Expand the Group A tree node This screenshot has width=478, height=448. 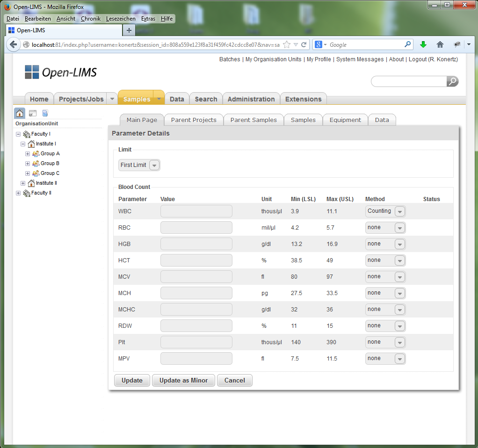point(27,153)
